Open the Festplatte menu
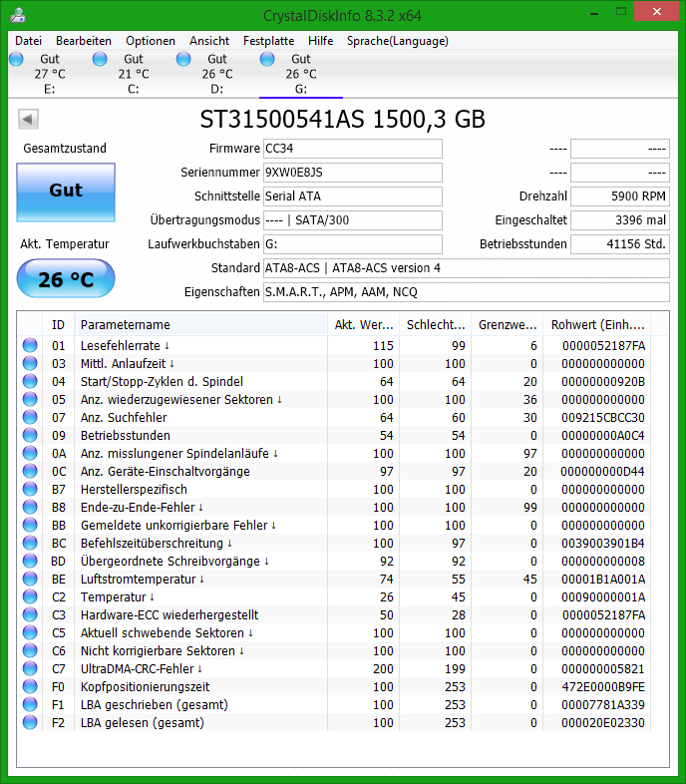 tap(268, 41)
